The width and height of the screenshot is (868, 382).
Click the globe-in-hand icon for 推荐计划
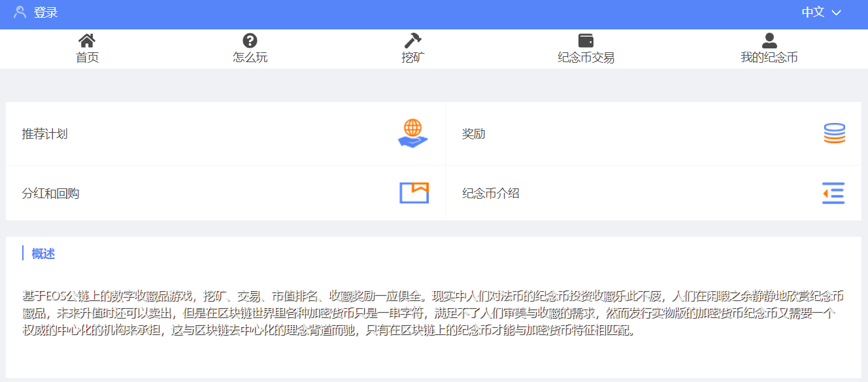tap(412, 133)
